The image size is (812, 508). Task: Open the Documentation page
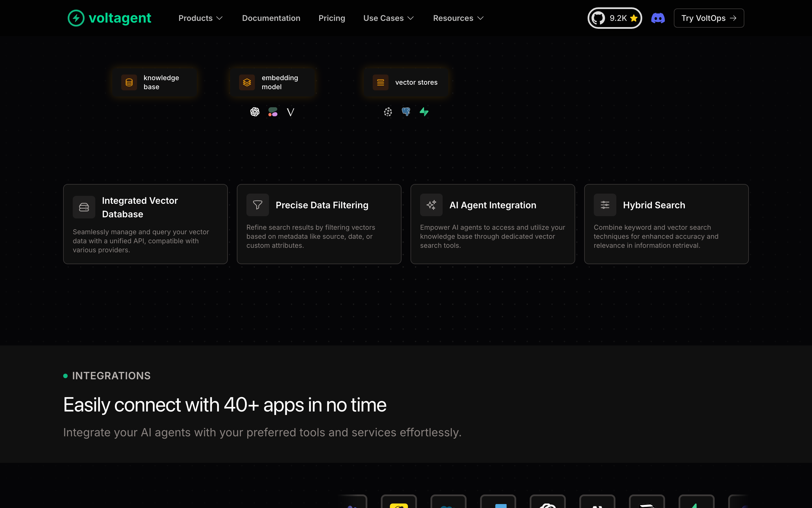click(x=271, y=18)
